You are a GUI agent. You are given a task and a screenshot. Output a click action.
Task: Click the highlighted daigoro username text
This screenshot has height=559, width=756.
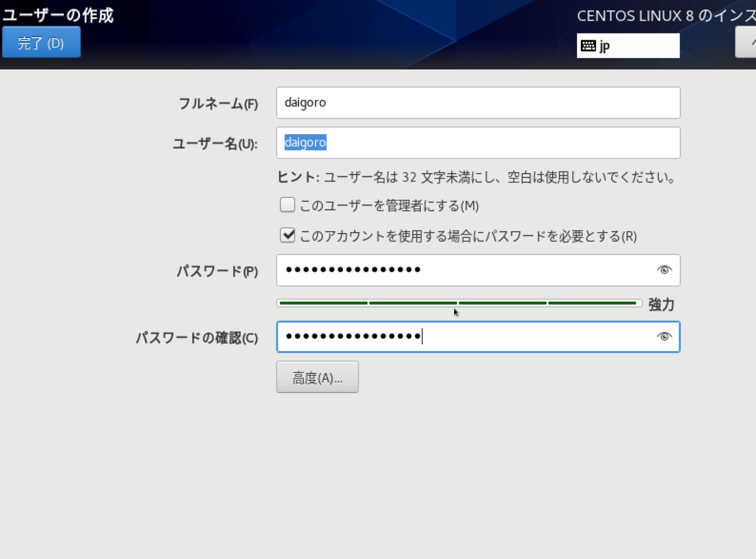tap(305, 142)
